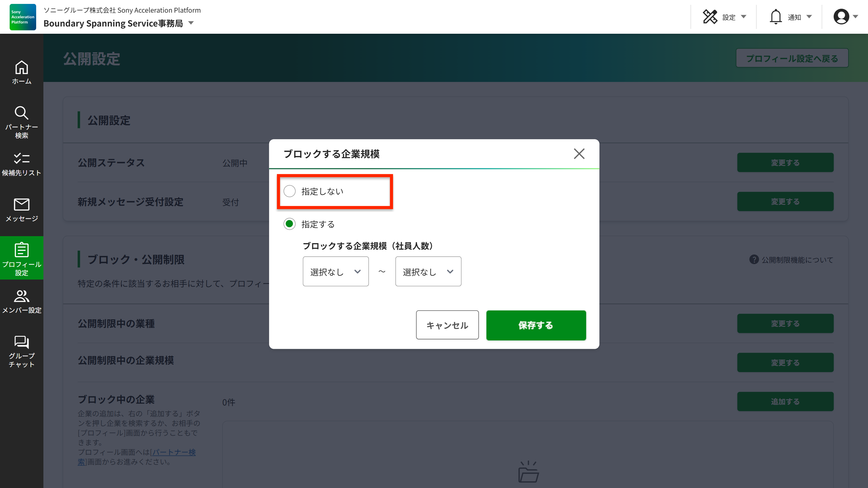Open the candidate list checklist icon

pyautogui.click(x=22, y=158)
